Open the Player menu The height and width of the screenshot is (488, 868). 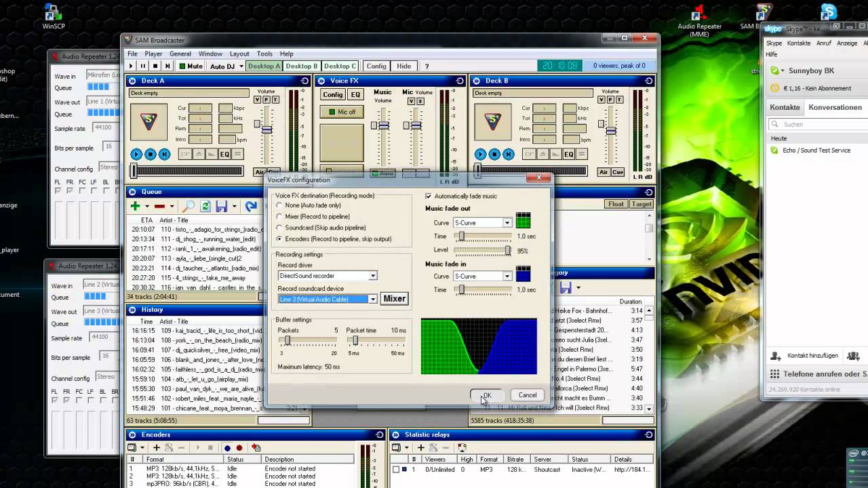(153, 54)
